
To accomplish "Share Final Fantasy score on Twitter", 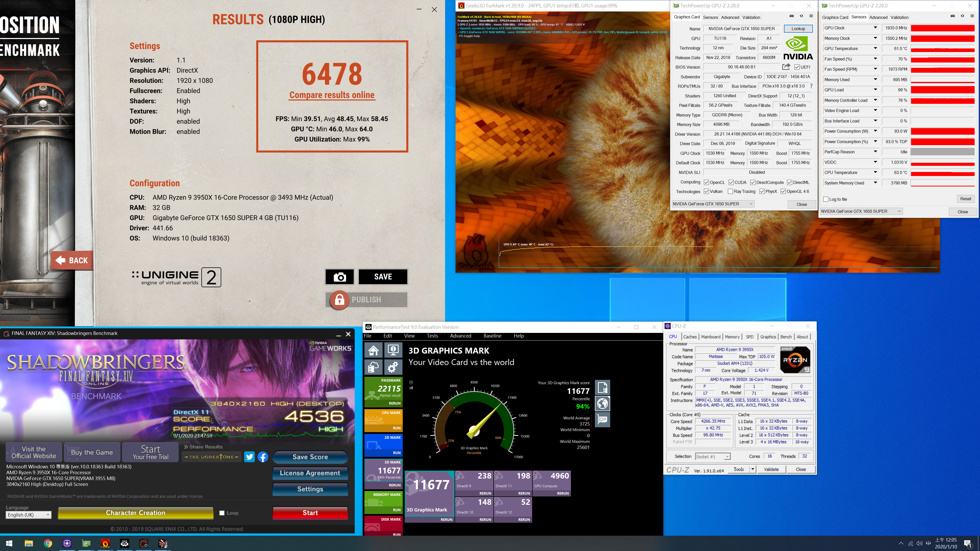I will [x=250, y=457].
